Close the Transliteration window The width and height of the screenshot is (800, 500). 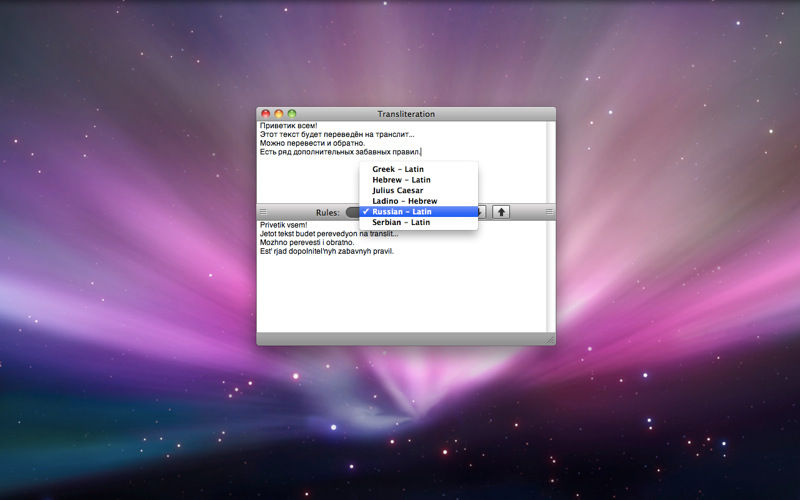pyautogui.click(x=266, y=114)
